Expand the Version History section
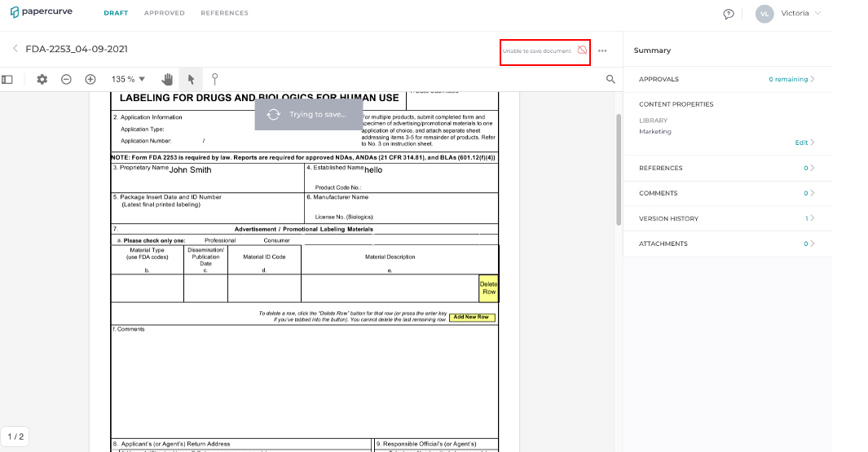 click(x=727, y=218)
